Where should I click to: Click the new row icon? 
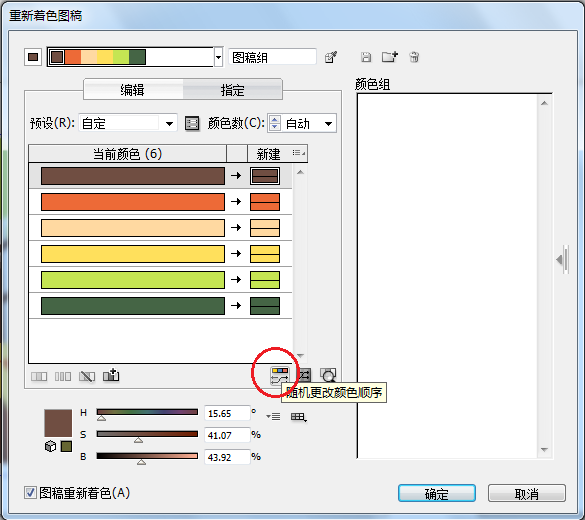(111, 375)
